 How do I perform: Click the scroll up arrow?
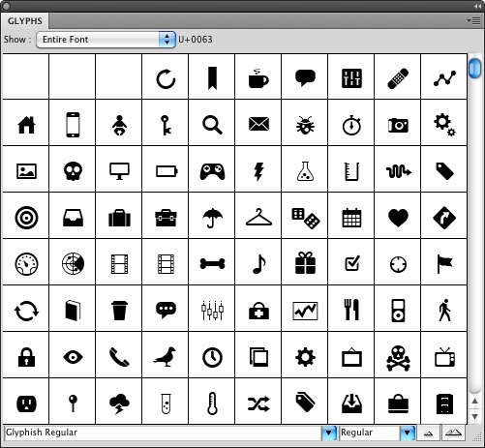point(475,401)
